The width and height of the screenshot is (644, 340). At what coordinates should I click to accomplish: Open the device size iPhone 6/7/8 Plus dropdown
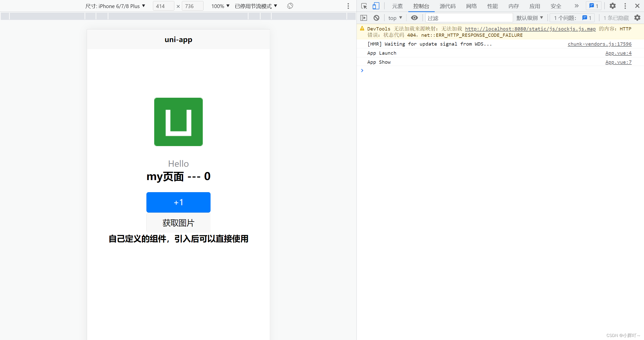115,6
